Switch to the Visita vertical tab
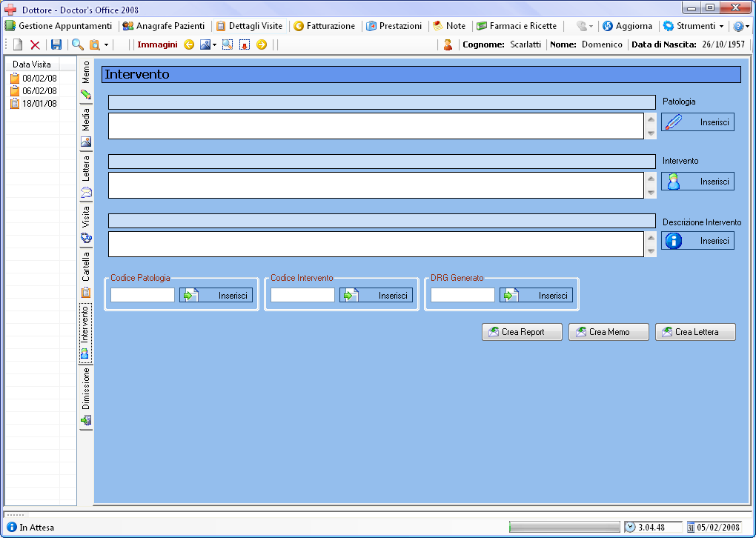The image size is (756, 538). pos(86,225)
